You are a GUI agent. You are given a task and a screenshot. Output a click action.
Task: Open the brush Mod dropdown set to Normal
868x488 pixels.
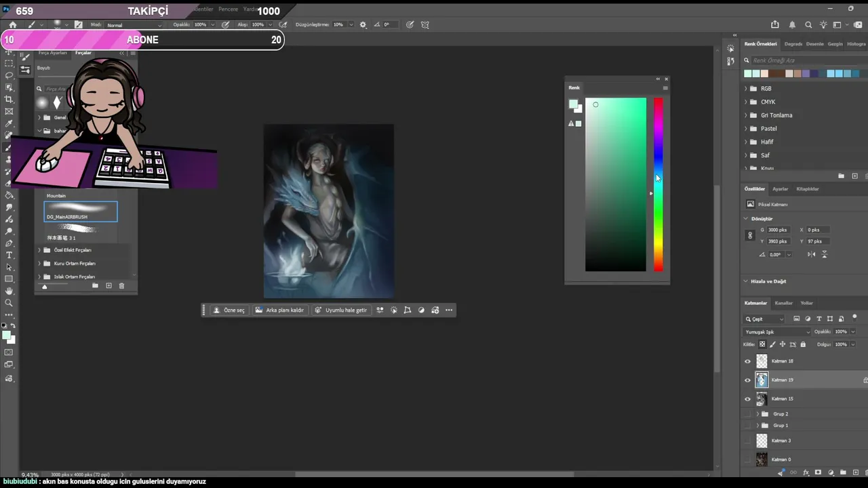click(x=134, y=25)
